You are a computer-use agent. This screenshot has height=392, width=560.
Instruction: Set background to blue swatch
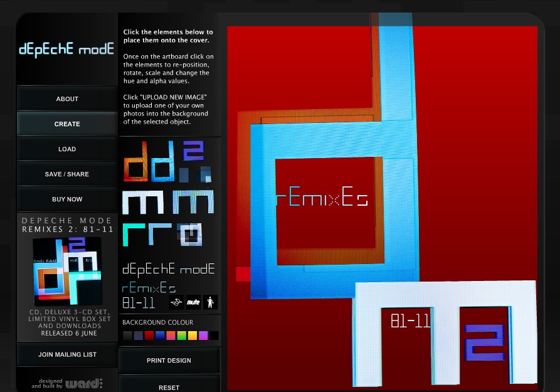[x=160, y=335]
